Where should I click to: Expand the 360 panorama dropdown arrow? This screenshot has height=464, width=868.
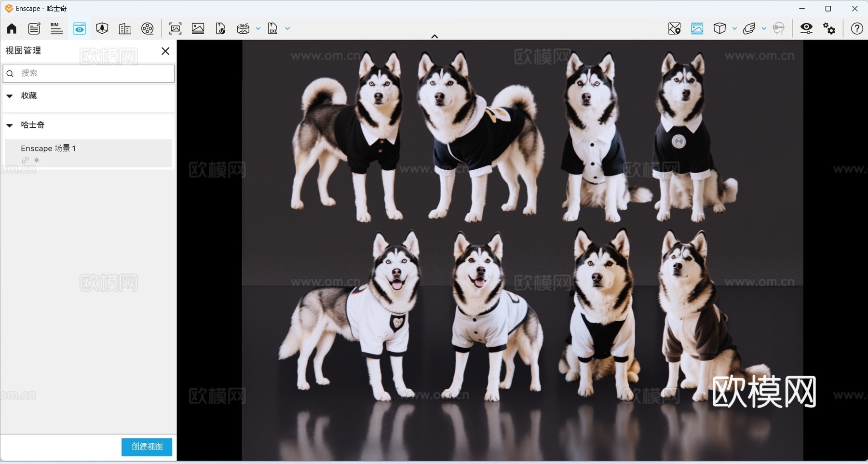point(258,28)
